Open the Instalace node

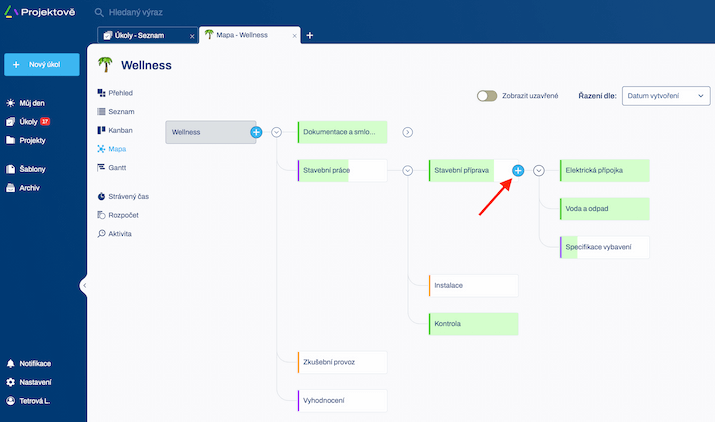pyautogui.click(x=473, y=286)
